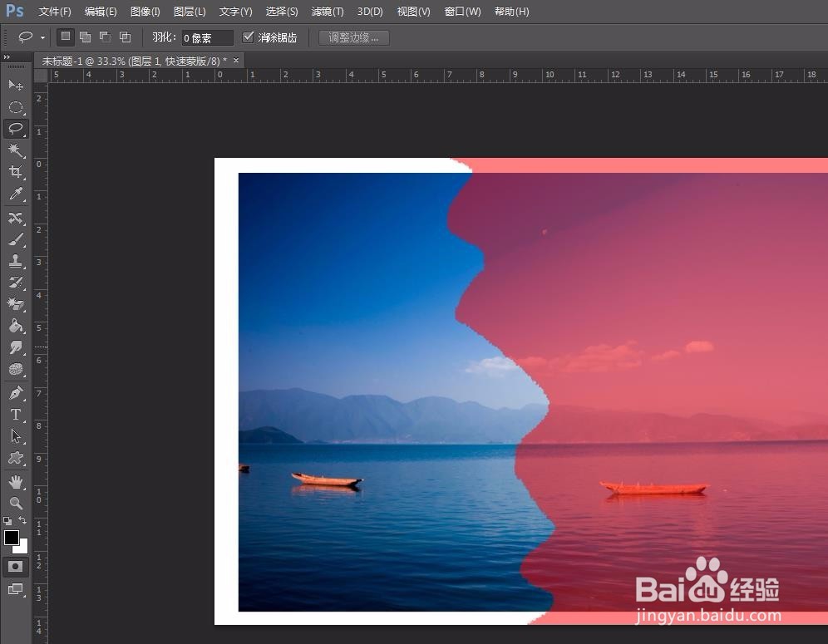Select the Sponge tool

tap(16, 369)
